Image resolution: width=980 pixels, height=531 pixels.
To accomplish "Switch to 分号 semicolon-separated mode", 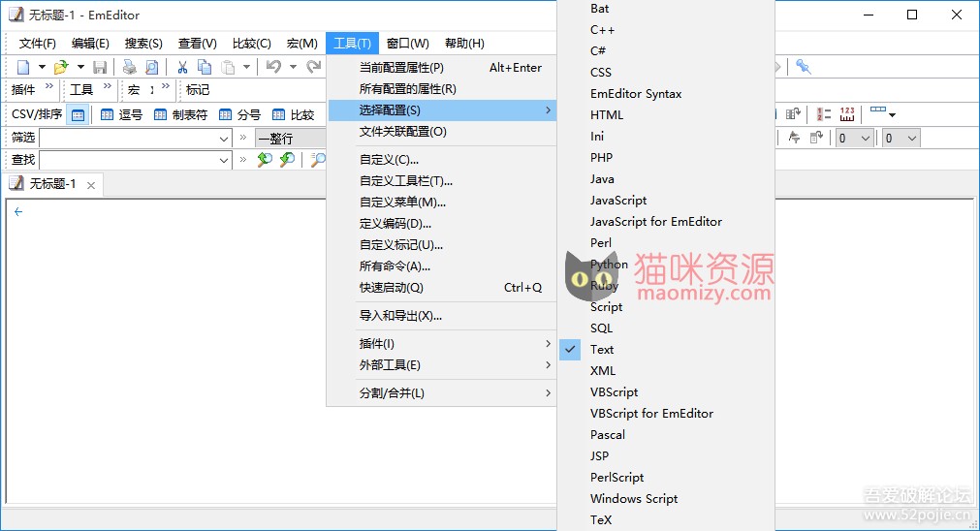I will 240,115.
